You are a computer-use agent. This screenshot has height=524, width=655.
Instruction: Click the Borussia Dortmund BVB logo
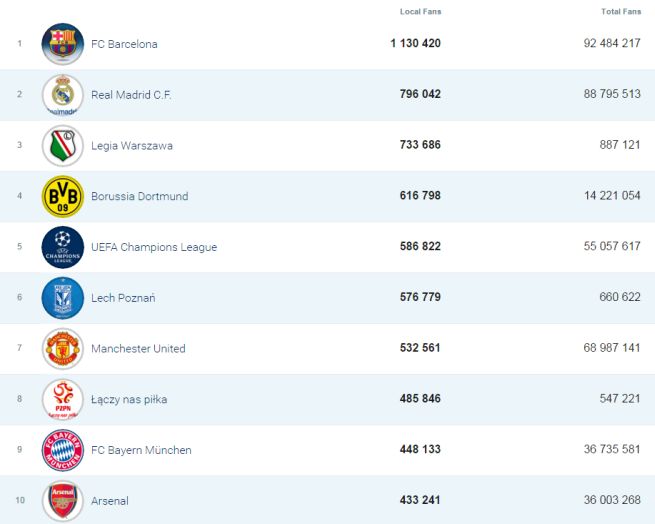click(x=63, y=197)
